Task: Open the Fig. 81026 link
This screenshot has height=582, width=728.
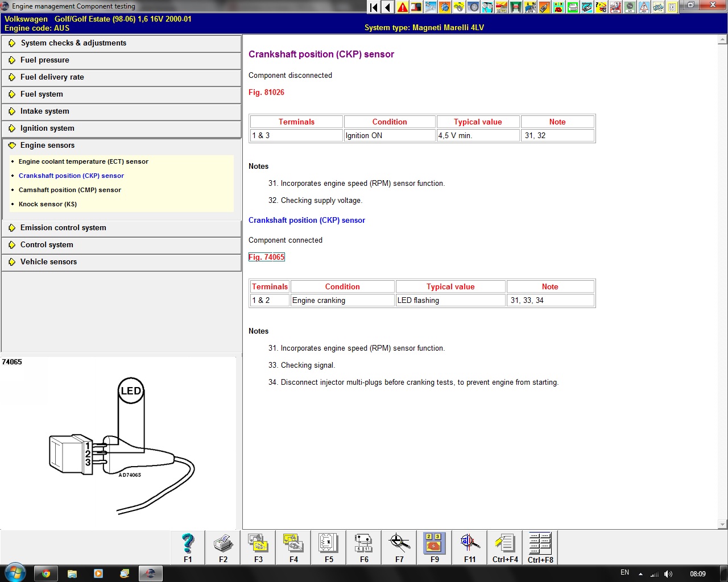Action: 266,92
